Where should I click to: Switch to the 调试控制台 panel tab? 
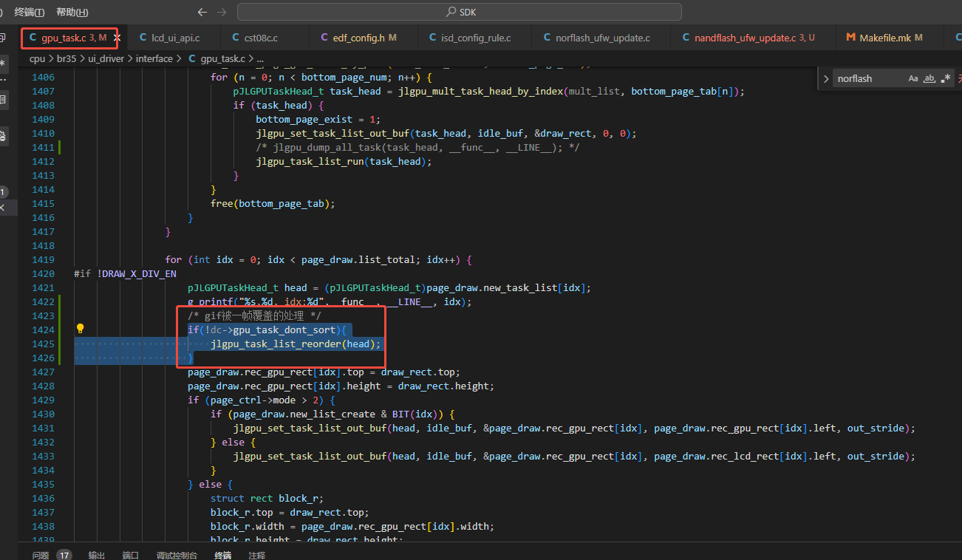coord(177,555)
